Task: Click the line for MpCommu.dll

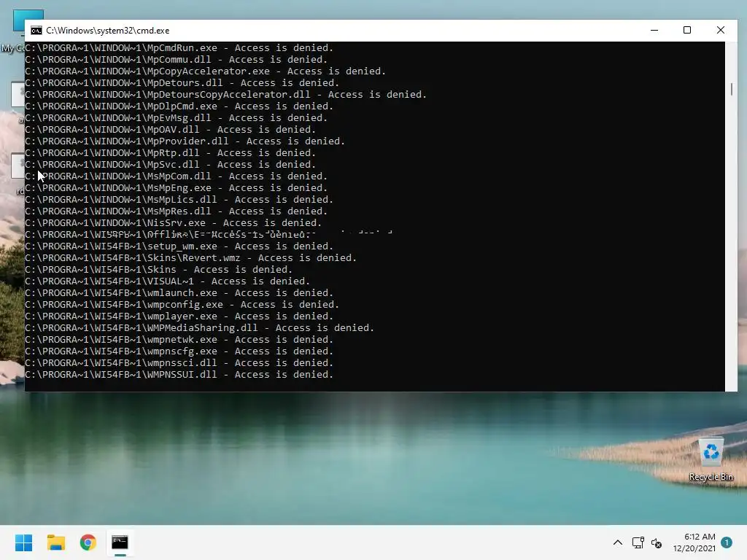Action: pyautogui.click(x=177, y=60)
